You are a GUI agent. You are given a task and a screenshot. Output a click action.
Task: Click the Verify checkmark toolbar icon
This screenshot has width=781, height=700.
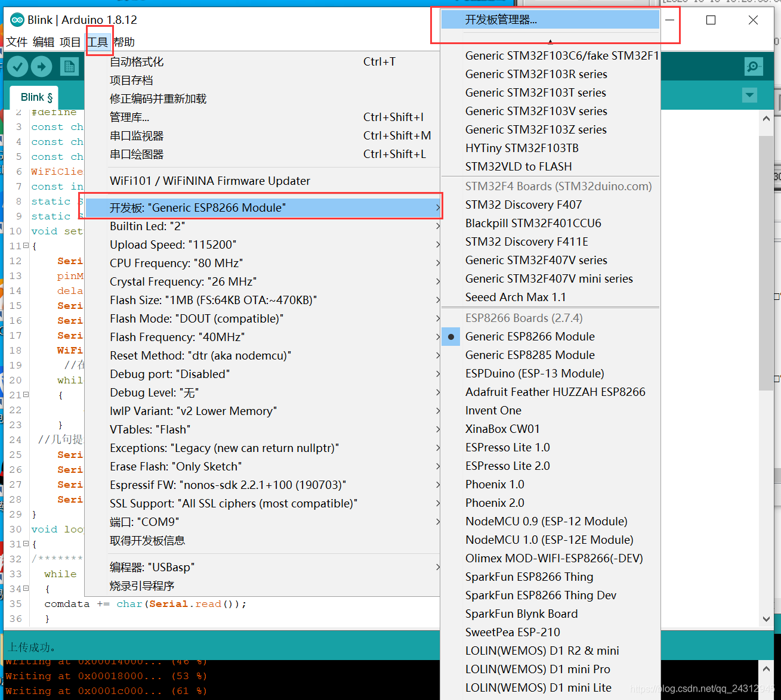click(x=18, y=66)
